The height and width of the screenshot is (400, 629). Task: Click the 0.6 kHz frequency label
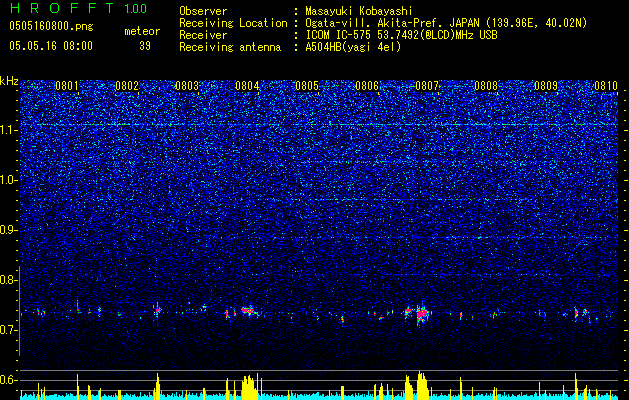[x=9, y=380]
